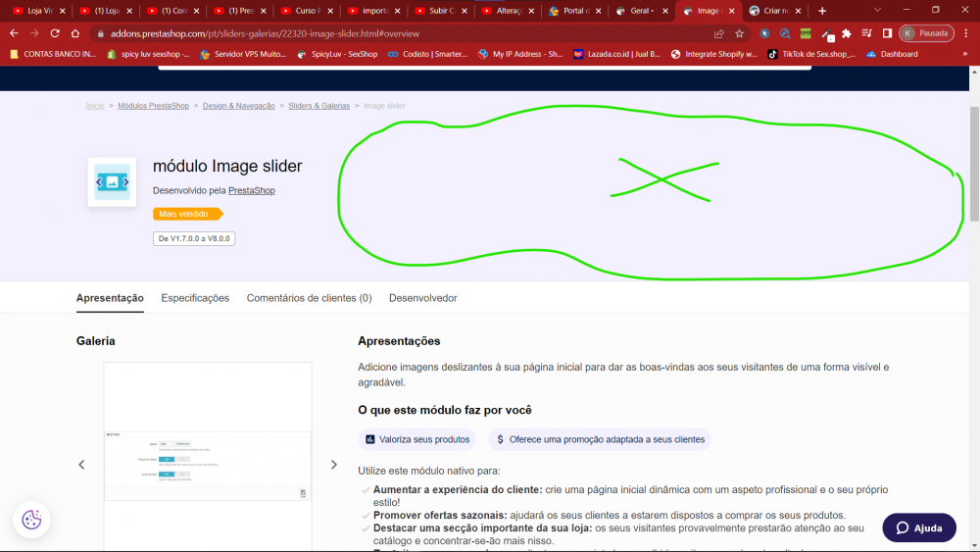The width and height of the screenshot is (980, 552).
Task: Open the Dashboard bookmark
Action: coord(892,54)
